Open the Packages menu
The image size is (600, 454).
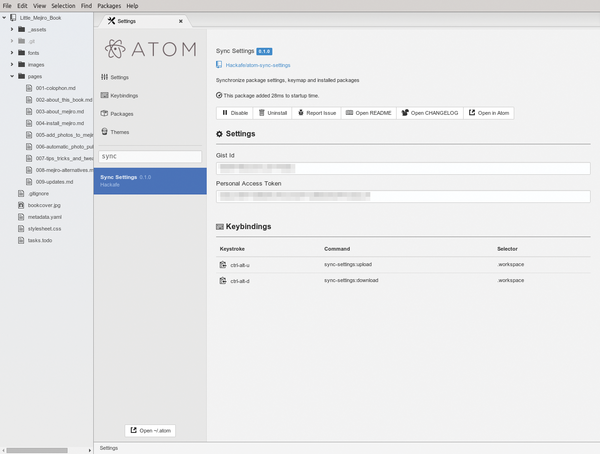(x=109, y=6)
